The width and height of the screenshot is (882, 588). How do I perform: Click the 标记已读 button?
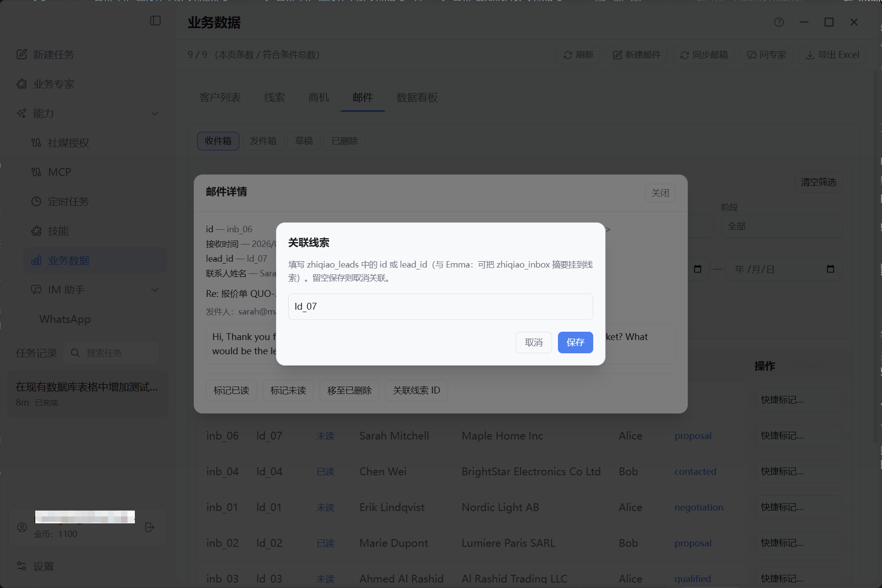231,391
